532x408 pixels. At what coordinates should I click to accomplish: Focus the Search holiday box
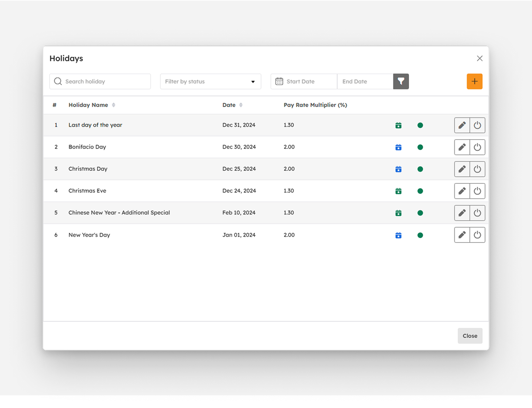[x=103, y=81]
